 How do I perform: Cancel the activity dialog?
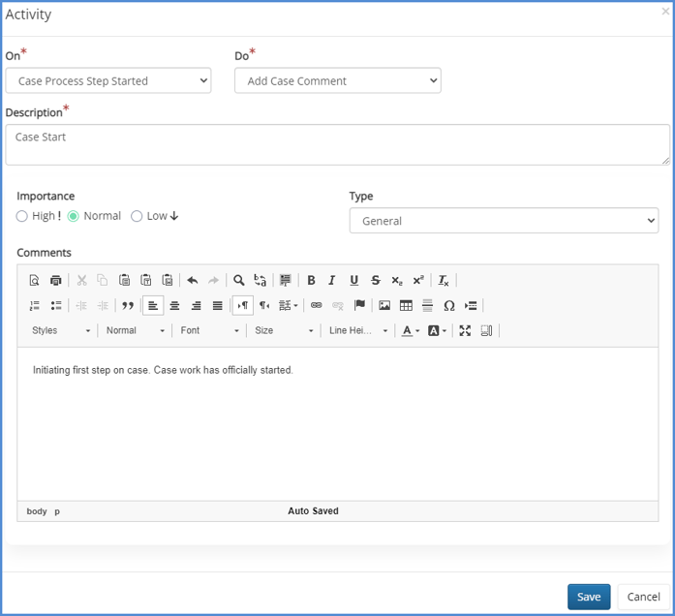(x=643, y=597)
